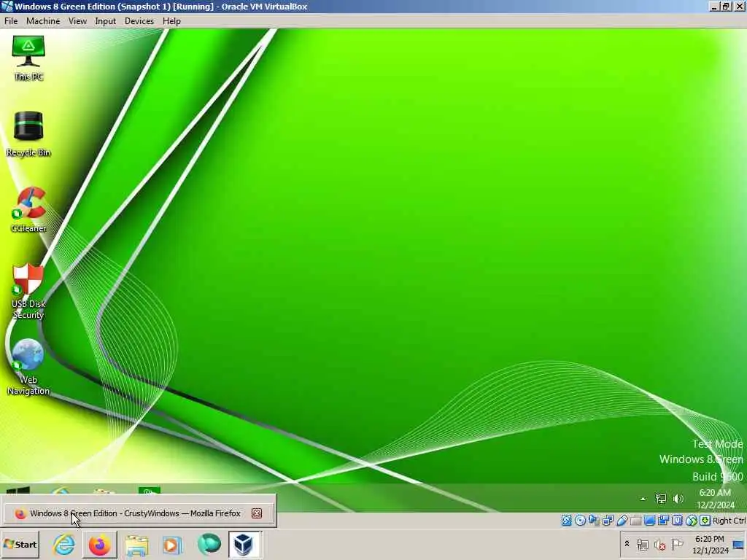The width and height of the screenshot is (747, 560).
Task: Open the Help menu
Action: point(171,21)
